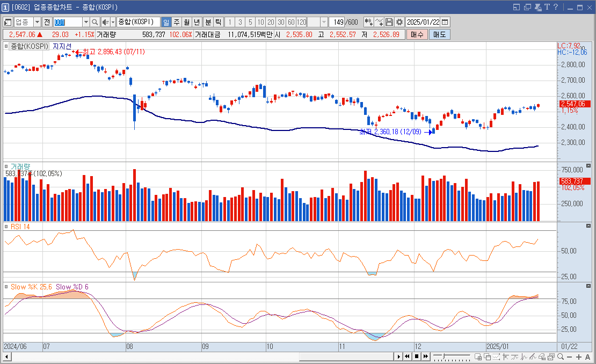This screenshot has height=364, width=596.
Task: Select interval 30 tab
Action: click(281, 22)
